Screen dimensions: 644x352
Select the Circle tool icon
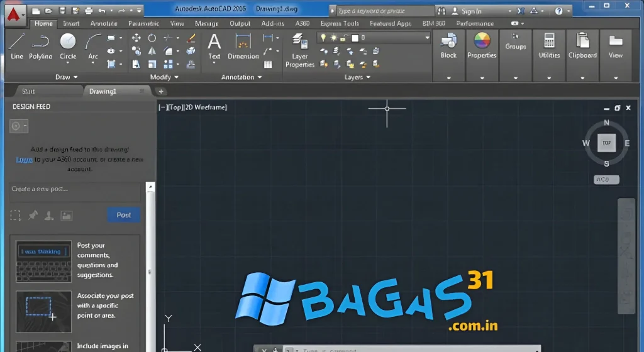point(68,41)
